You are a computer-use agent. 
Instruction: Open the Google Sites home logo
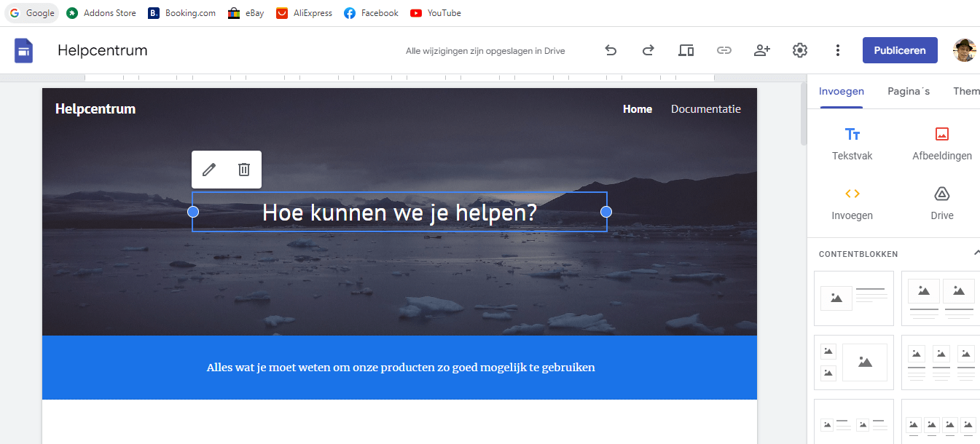click(24, 50)
